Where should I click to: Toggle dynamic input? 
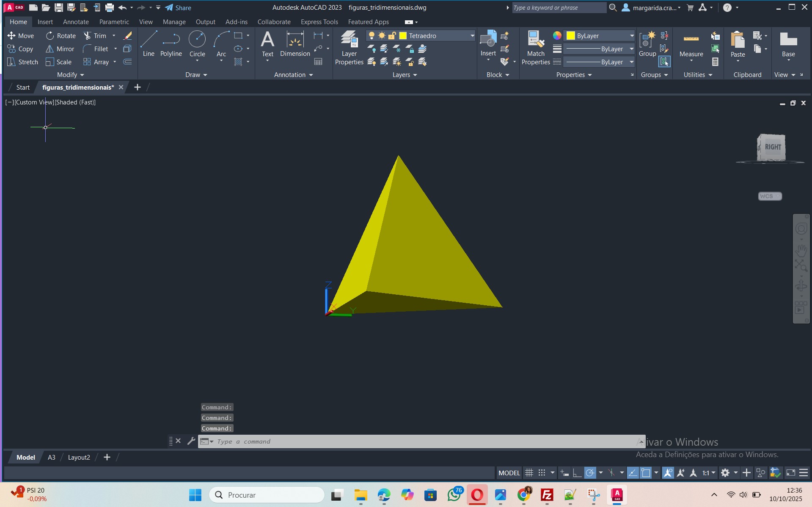point(564,473)
